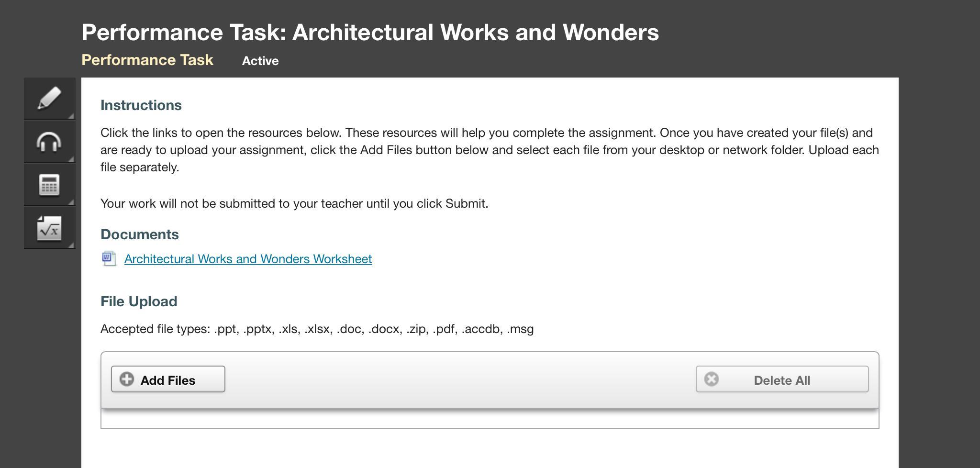Expand the headphones tool corner arrow
This screenshot has width=980, height=468.
click(x=71, y=159)
